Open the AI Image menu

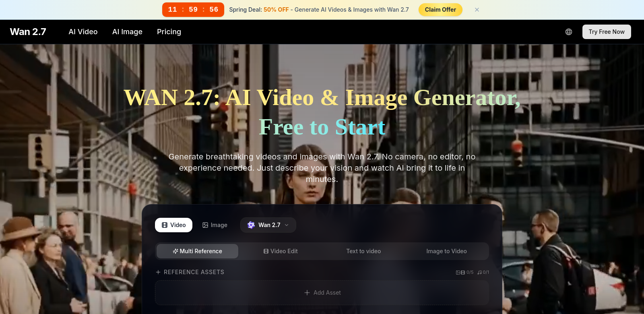[127, 32]
